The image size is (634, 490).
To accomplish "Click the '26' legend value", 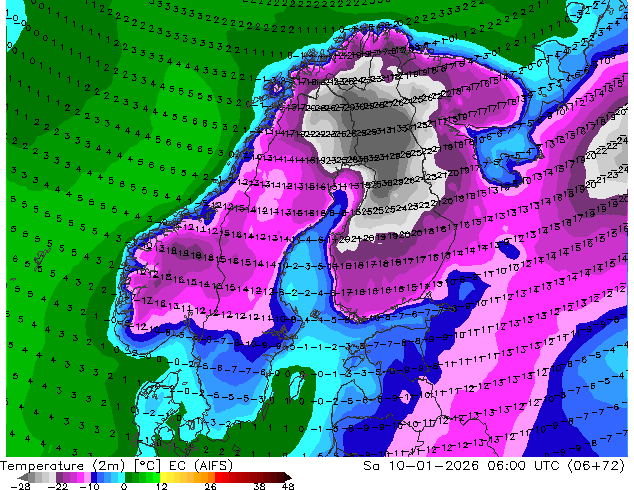I will 210,486.
